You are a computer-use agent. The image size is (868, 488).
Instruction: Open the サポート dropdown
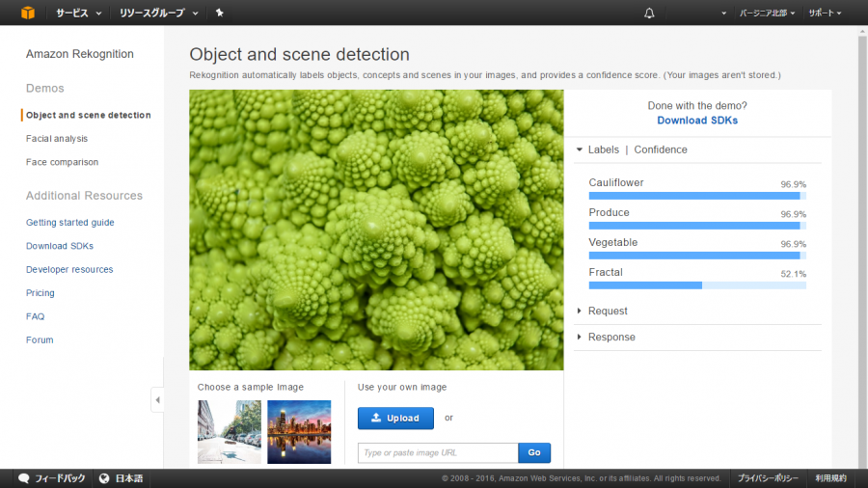tap(825, 13)
